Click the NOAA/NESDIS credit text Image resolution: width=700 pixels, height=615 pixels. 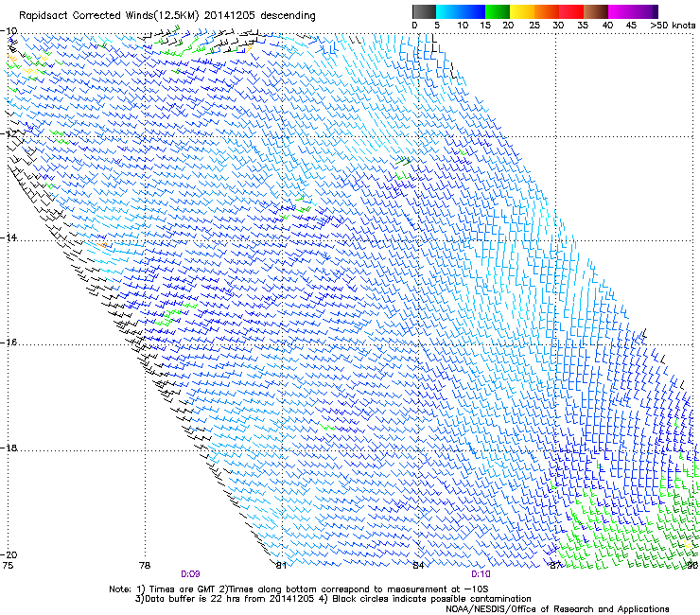tap(557, 608)
